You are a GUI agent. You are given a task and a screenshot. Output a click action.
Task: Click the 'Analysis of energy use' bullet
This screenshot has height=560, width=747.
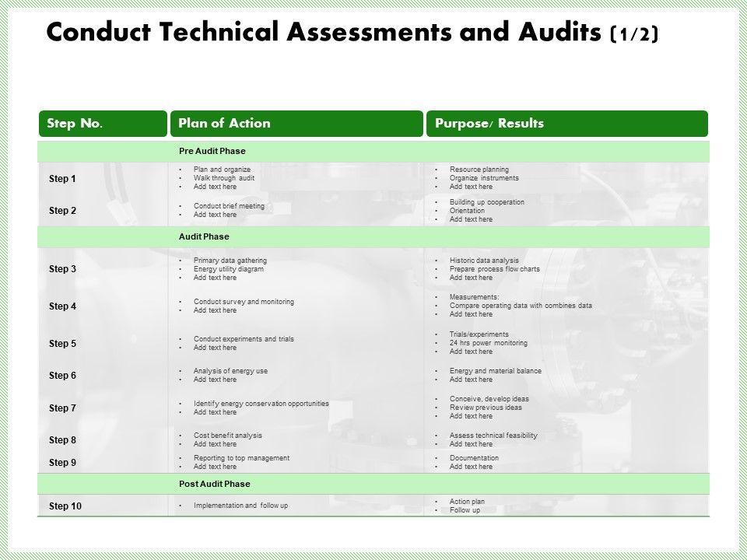pos(230,371)
